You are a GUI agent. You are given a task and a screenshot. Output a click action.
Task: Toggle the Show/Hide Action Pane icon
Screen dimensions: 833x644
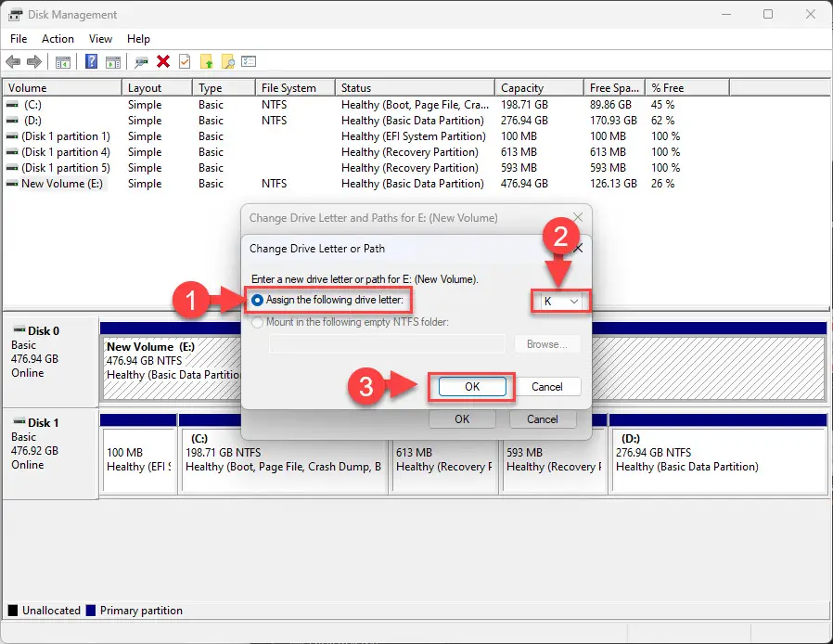112,61
